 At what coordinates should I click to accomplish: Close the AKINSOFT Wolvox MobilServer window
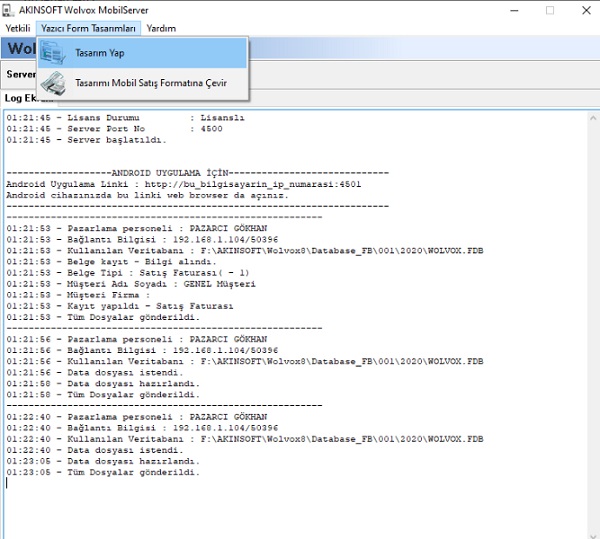tap(586, 11)
